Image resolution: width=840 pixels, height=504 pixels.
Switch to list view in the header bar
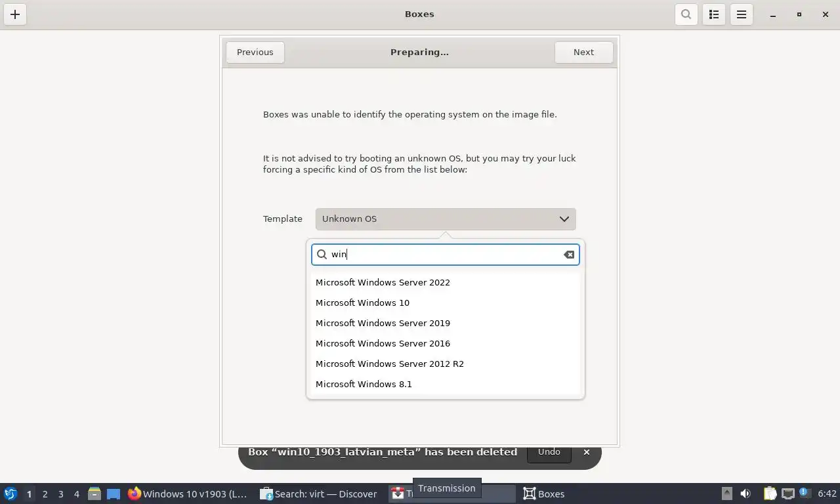[x=714, y=14]
